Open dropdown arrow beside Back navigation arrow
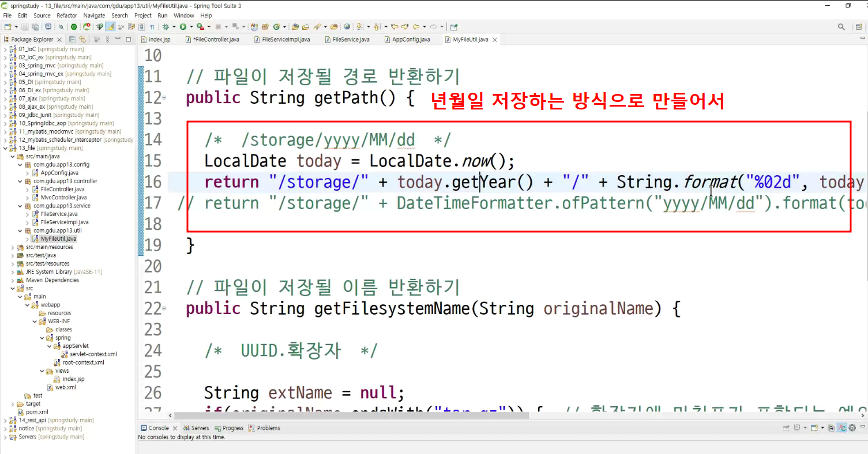 424,27
